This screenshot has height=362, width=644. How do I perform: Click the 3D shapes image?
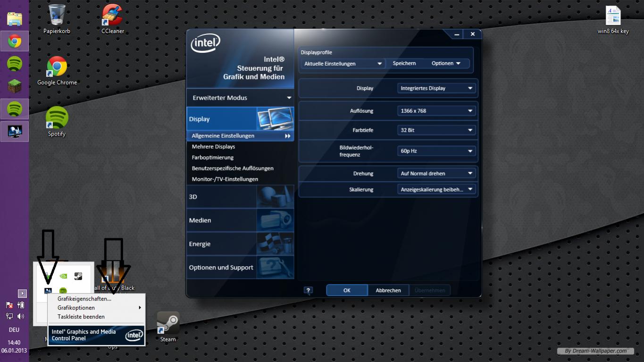tap(275, 197)
